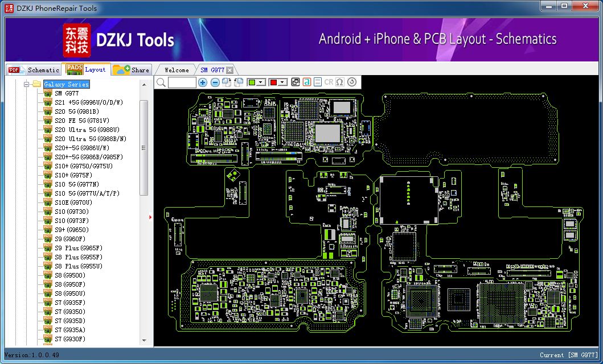Click the red panel collapse arrow
The height and width of the screenshot is (364, 603).
point(150,217)
